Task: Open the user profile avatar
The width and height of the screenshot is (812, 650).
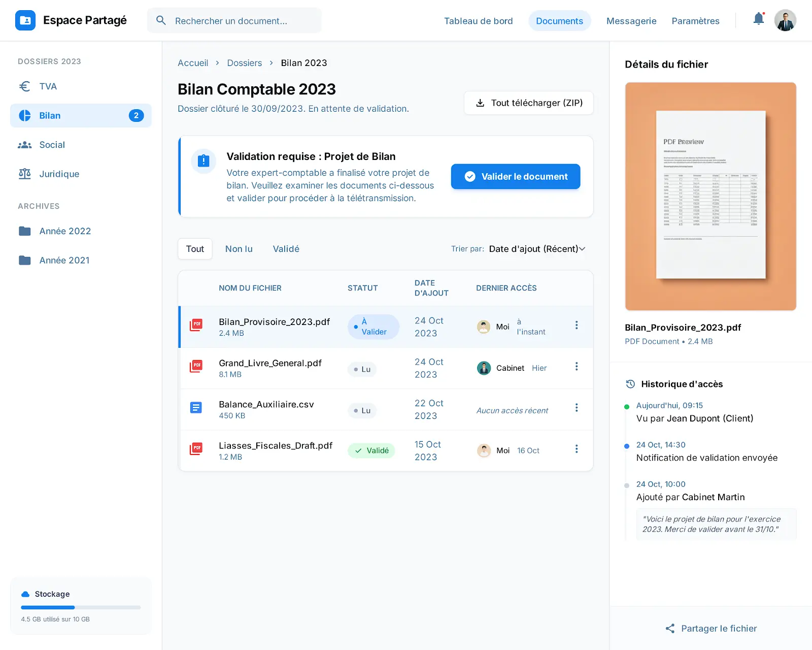Action: [x=785, y=20]
